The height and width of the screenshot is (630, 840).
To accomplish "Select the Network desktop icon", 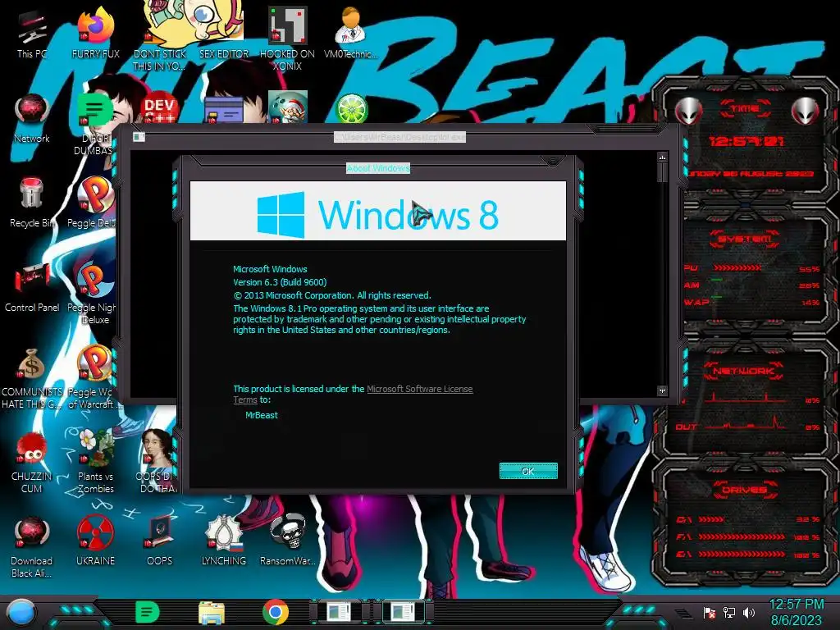I will pos(32,119).
